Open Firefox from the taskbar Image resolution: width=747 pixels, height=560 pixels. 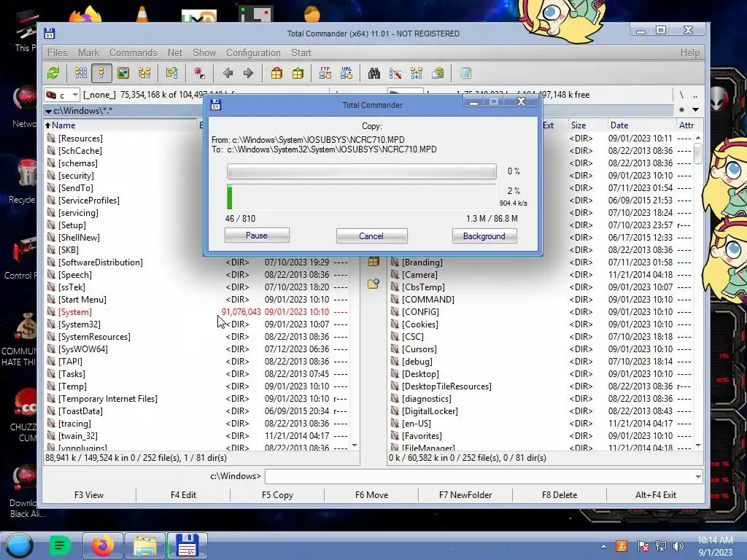click(102, 545)
